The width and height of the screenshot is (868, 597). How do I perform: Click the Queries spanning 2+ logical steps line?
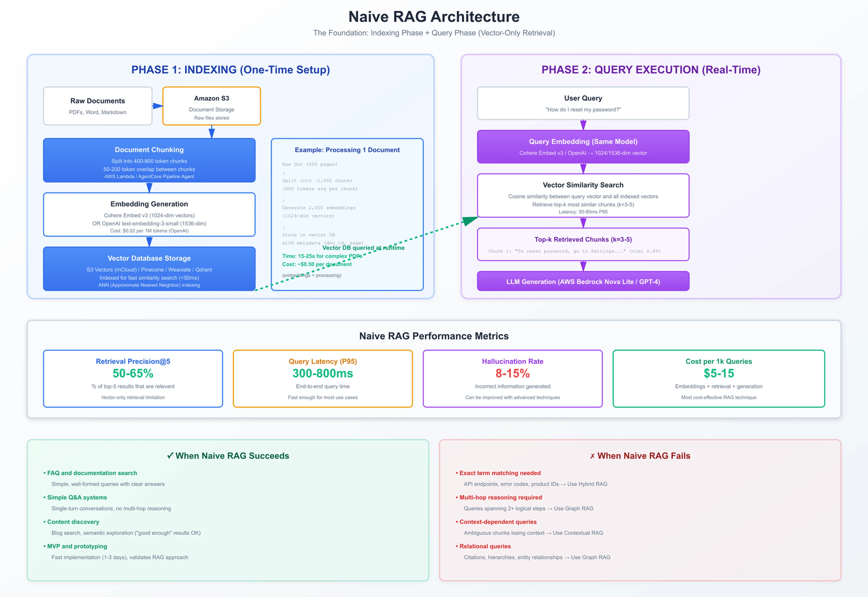click(529, 509)
